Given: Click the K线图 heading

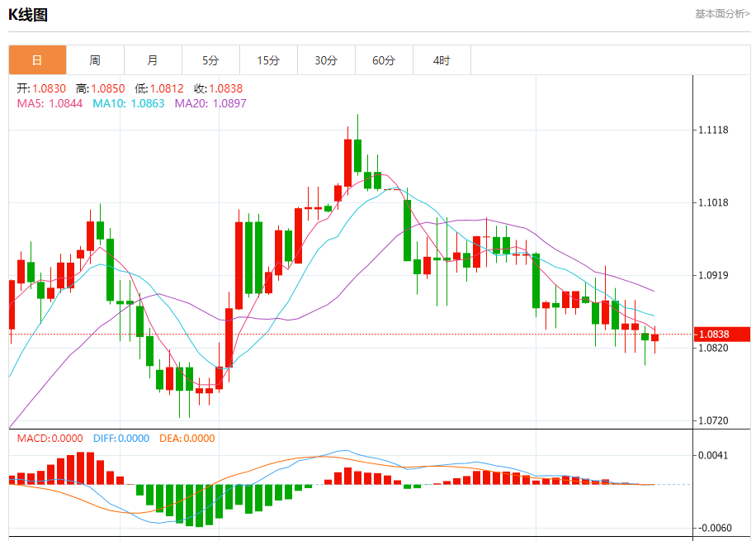Looking at the screenshot, I should [28, 15].
